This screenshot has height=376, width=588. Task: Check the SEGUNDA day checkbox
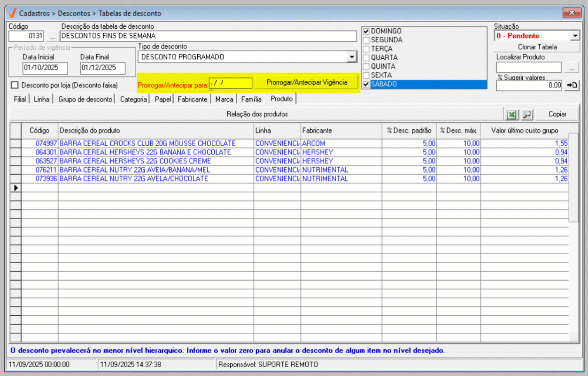(366, 40)
